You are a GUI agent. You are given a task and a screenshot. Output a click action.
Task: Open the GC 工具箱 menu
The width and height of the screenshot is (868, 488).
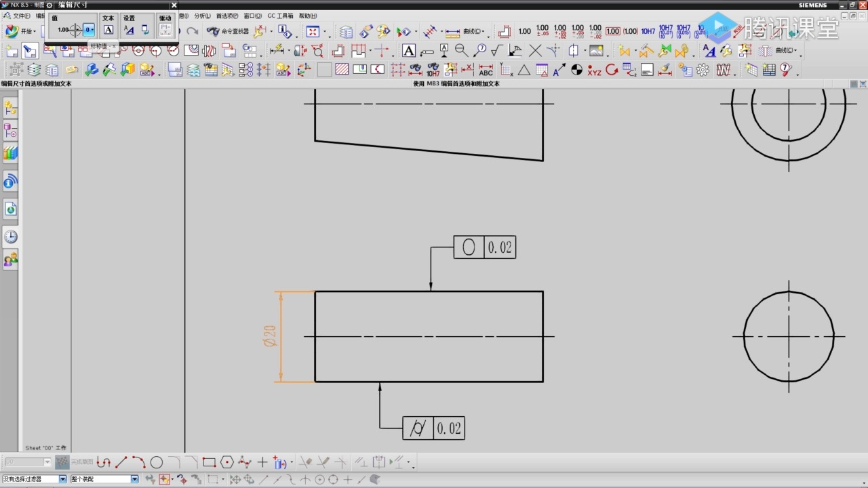click(x=280, y=16)
